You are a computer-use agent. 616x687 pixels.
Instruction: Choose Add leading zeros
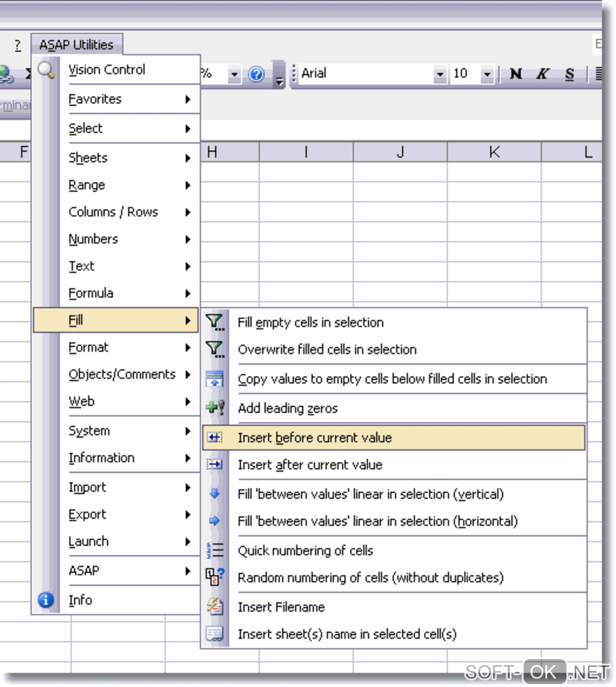[394, 408]
